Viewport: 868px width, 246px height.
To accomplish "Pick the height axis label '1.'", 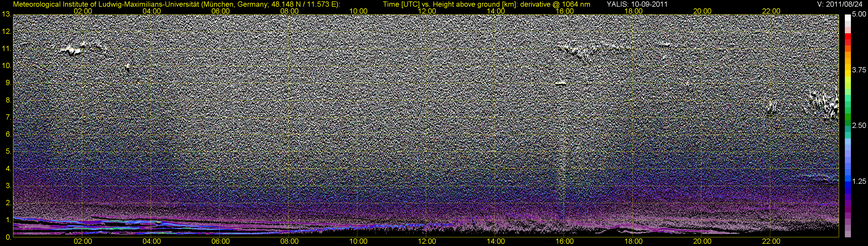I will [x=8, y=220].
